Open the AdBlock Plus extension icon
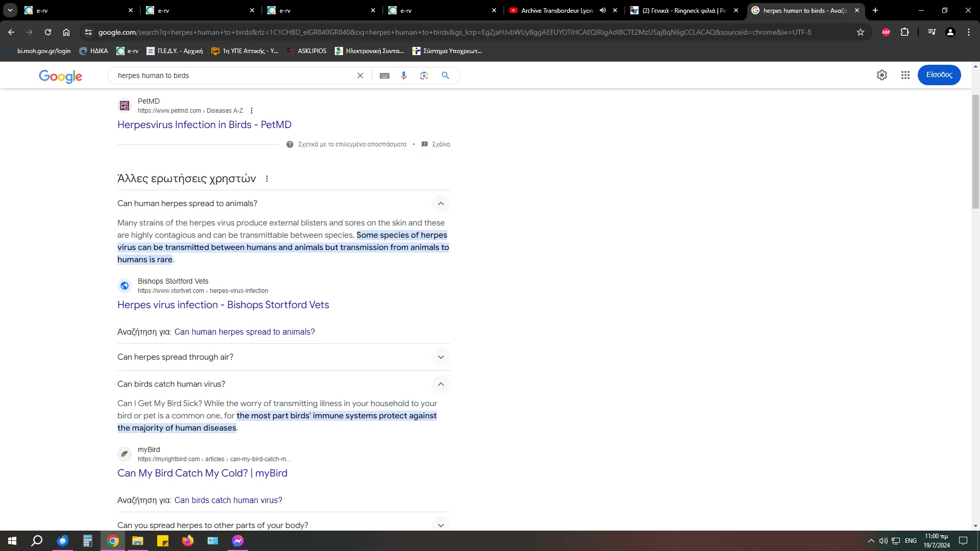 tap(886, 32)
